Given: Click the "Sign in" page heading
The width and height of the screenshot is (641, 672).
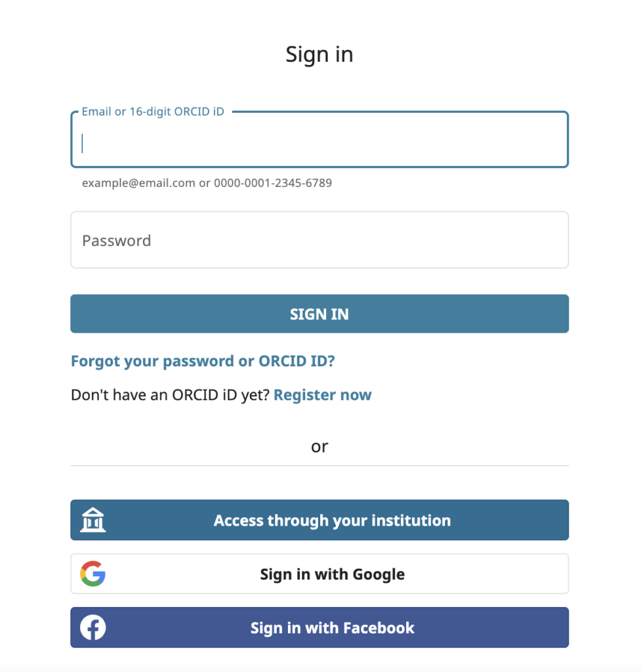Looking at the screenshot, I should coord(320,54).
